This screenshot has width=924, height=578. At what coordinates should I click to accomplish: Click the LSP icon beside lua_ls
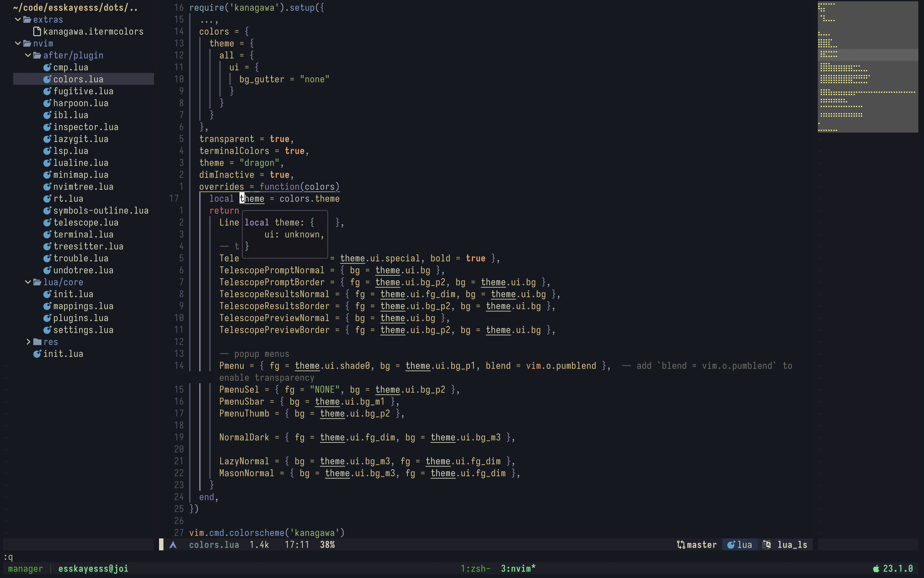(767, 545)
